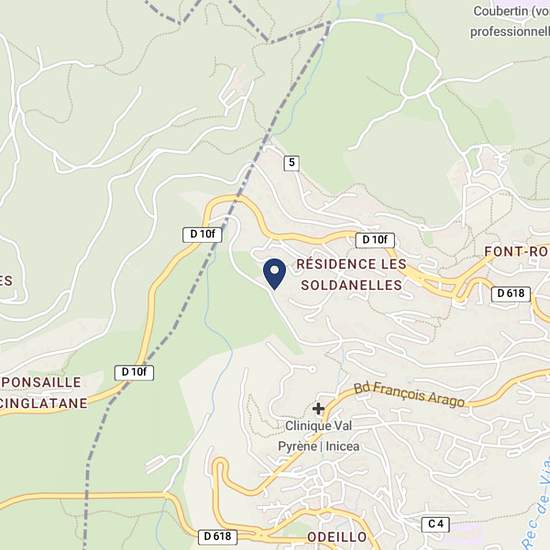Select the D 10f shield near Résidence Les Soldanelles
Screen dimensions: 550x550
(375, 240)
